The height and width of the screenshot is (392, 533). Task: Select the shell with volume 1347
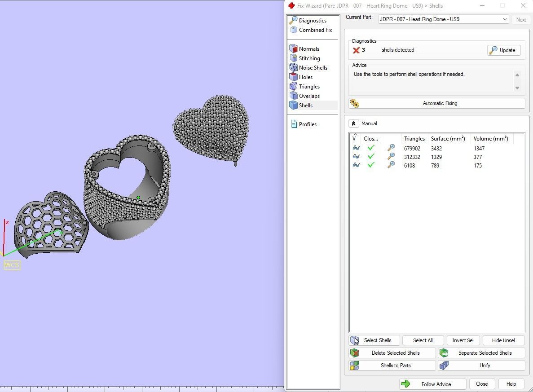(436, 149)
